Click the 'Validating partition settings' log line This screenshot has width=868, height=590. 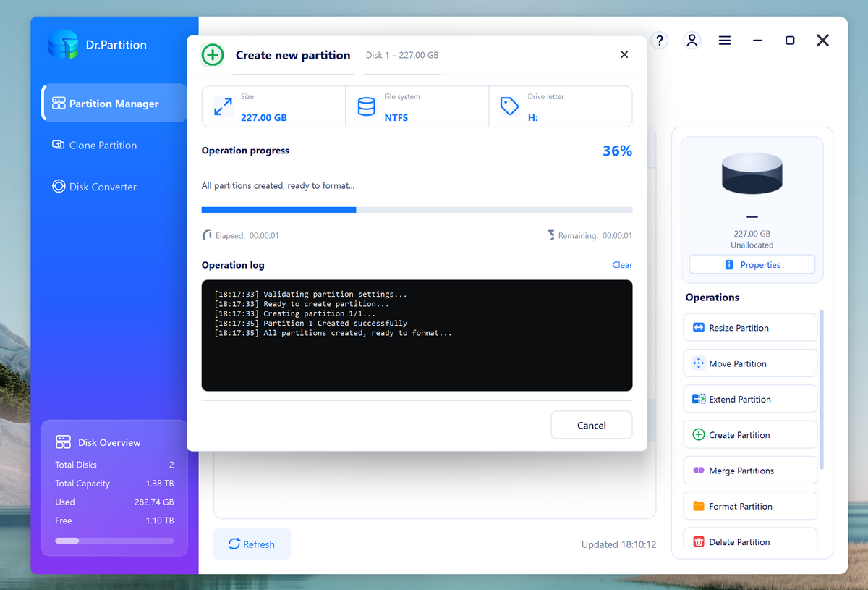pyautogui.click(x=311, y=295)
